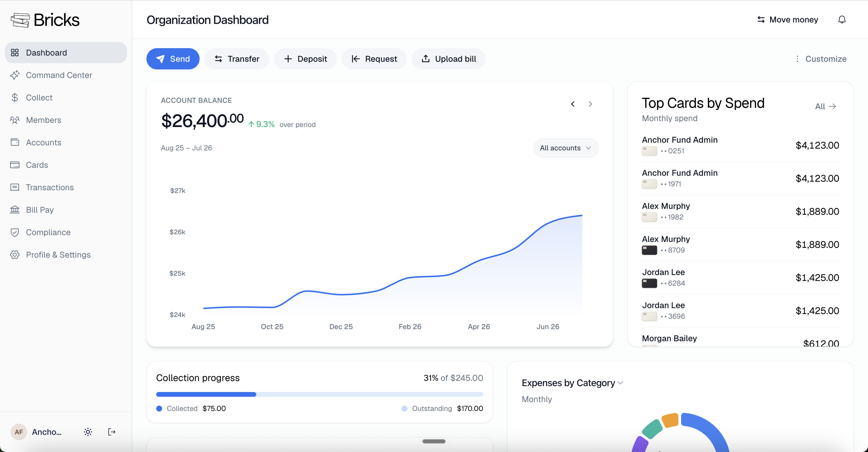The height and width of the screenshot is (452, 868).
Task: Click the Request button
Action: [374, 59]
